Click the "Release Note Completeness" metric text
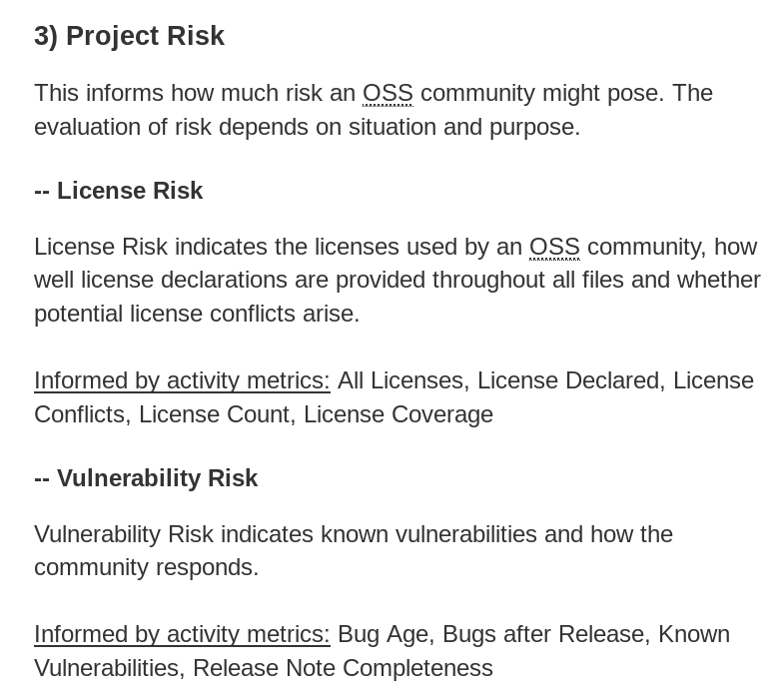784x698 pixels. [343, 668]
